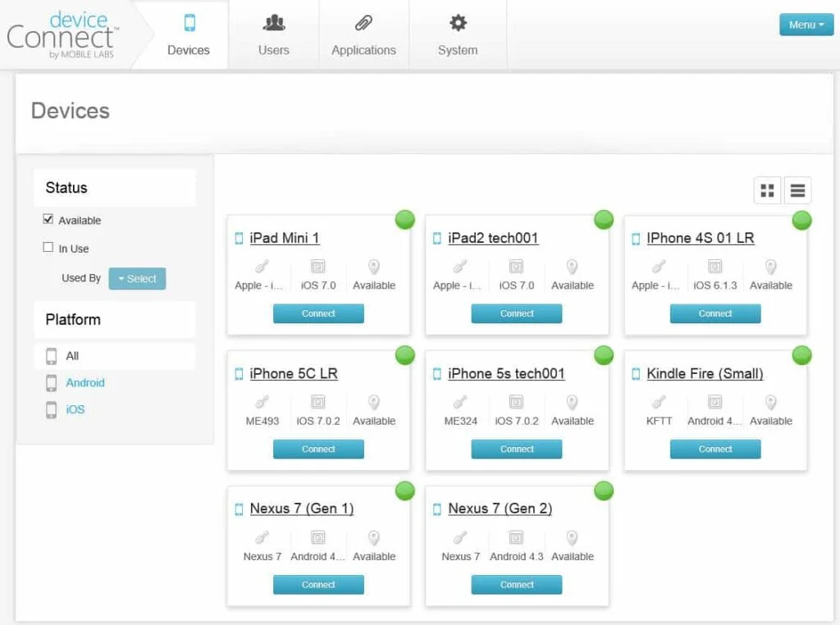
Task: Filter by Android platform
Action: pos(85,382)
